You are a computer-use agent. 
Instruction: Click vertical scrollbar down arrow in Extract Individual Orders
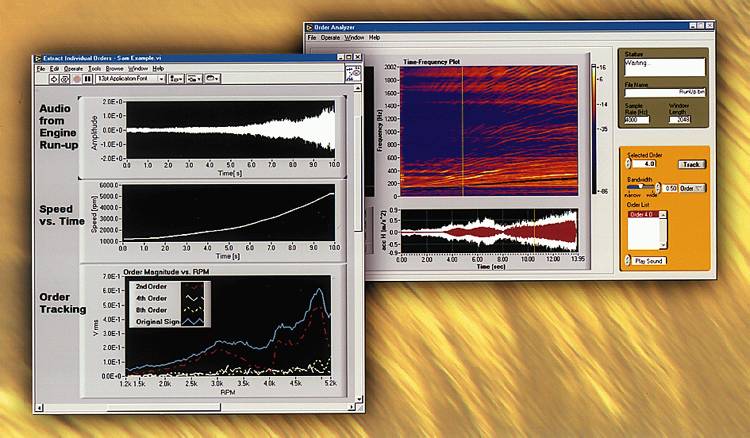pos(359,399)
